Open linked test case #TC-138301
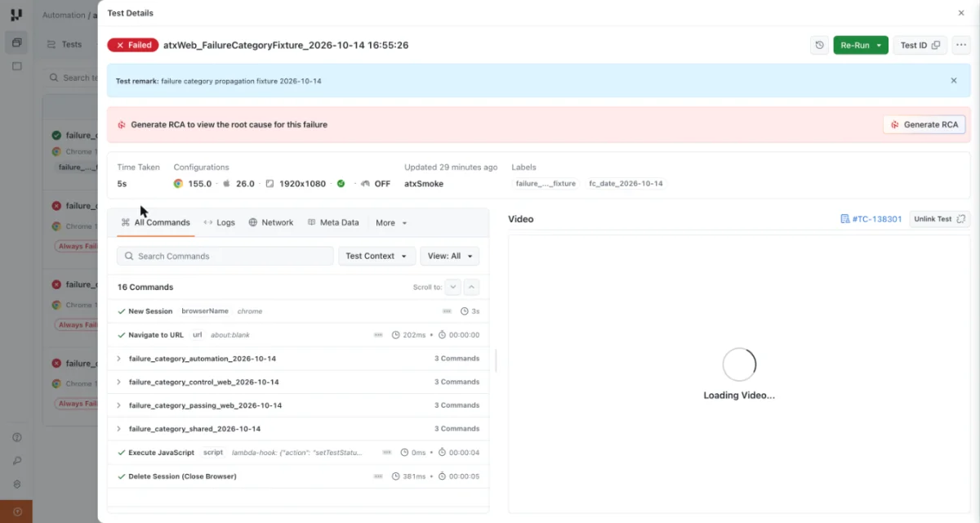Viewport: 980px width, 523px height. pyautogui.click(x=871, y=219)
